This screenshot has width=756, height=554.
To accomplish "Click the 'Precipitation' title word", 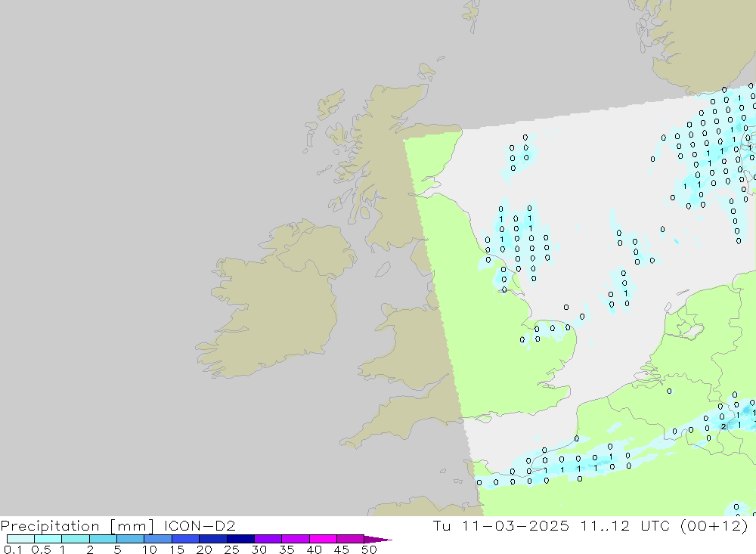I will pyautogui.click(x=50, y=526).
